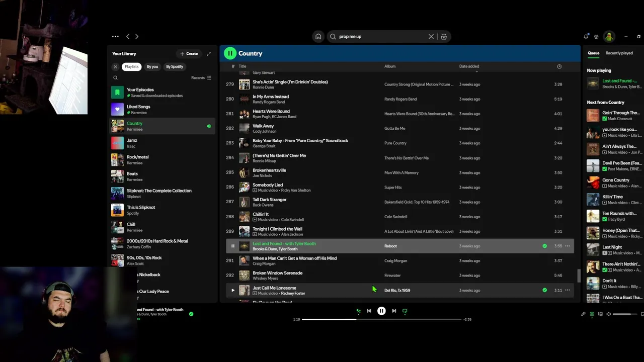Viewport: 644px width, 362px height.
Task: Open Slipknot: The Complete Collection
Action: click(163, 193)
